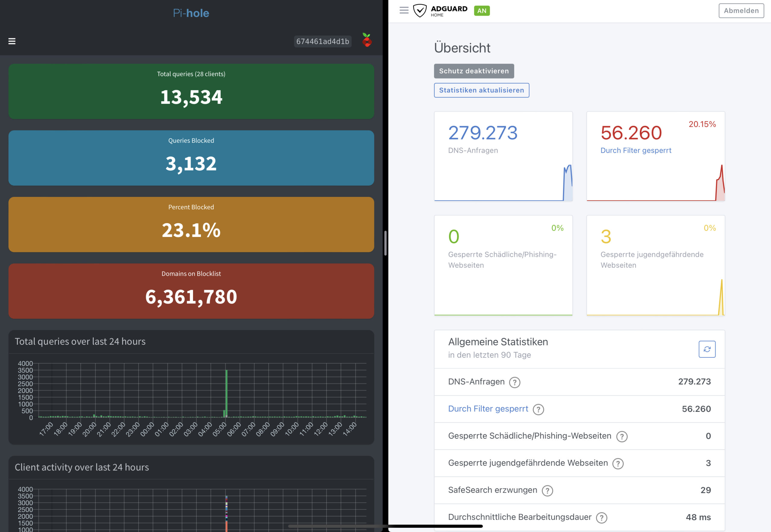Click the 56.260 value in statistics table

696,409
